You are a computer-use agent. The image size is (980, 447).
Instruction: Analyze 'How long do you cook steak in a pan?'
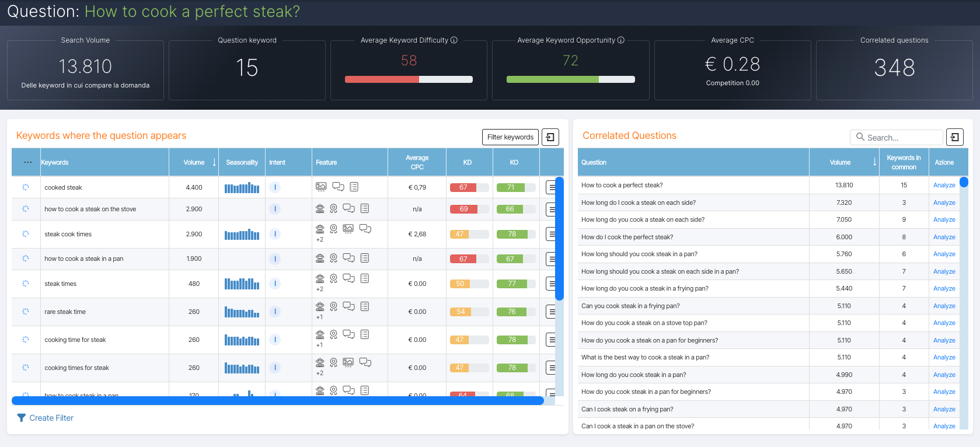coord(944,375)
